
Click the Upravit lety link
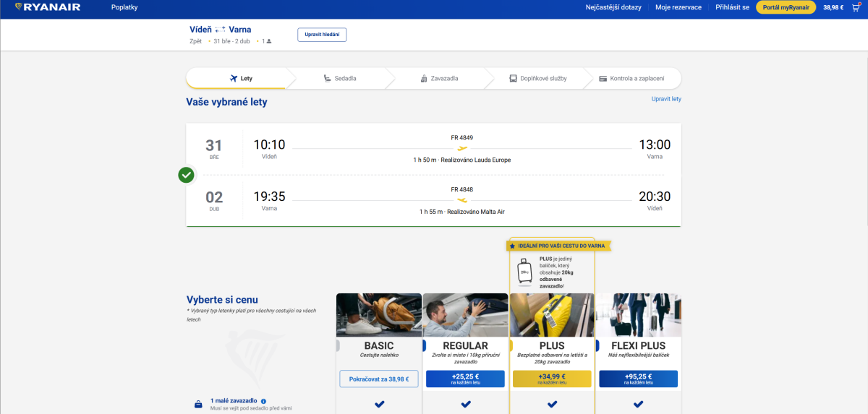click(x=666, y=99)
